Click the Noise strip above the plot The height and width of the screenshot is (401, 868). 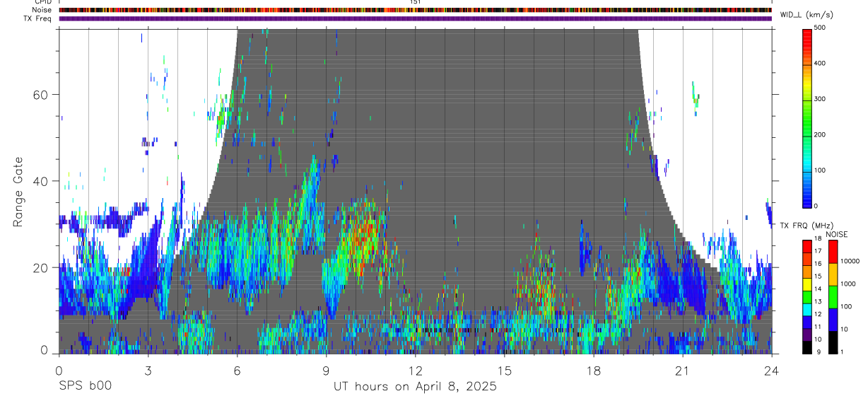click(416, 10)
